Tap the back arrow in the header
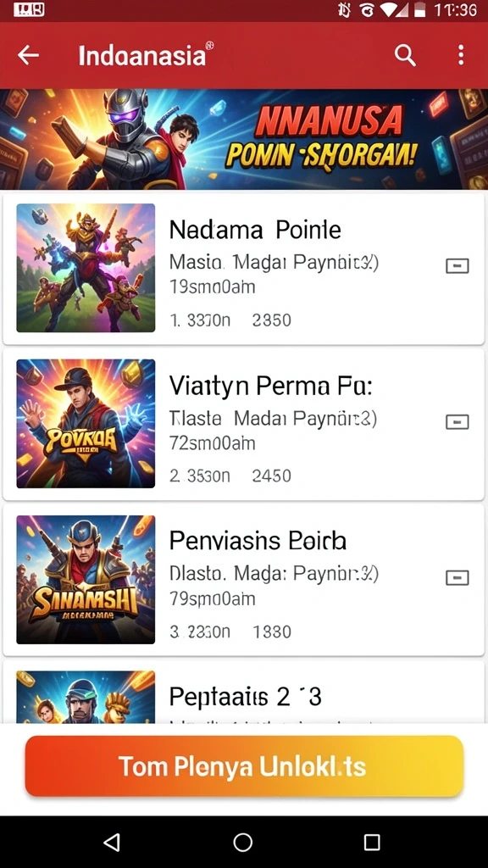The image size is (488, 868). point(28,55)
